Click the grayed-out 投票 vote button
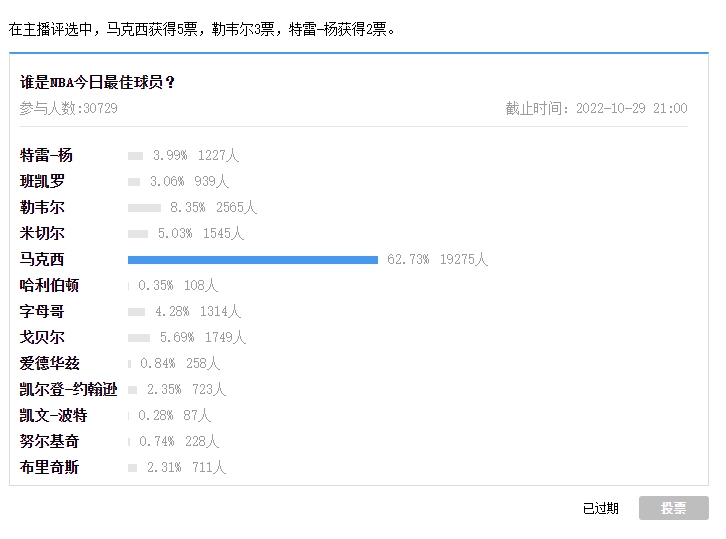Screen dimensions: 726x539 673,508
